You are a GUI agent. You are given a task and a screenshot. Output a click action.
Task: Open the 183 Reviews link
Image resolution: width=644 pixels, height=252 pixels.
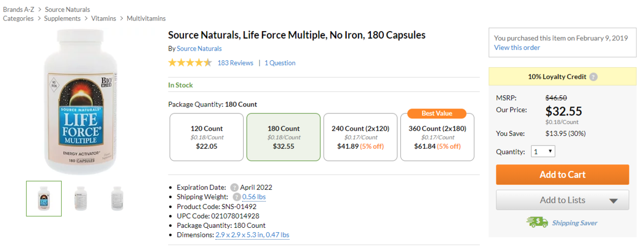click(x=235, y=63)
